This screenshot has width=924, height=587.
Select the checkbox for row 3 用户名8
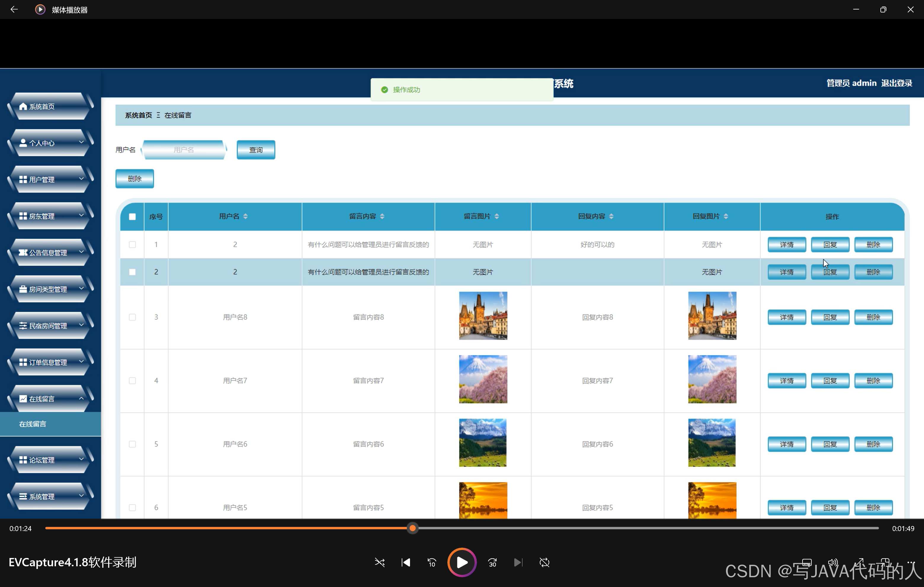(132, 317)
